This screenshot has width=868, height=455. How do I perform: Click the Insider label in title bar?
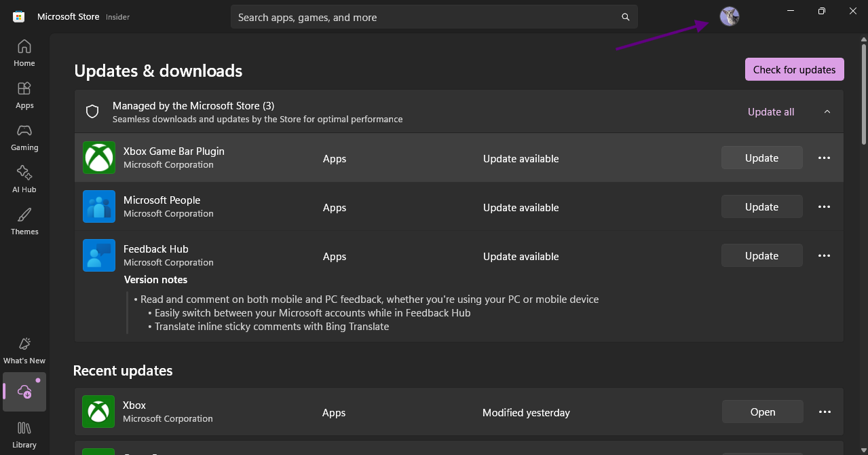point(117,17)
